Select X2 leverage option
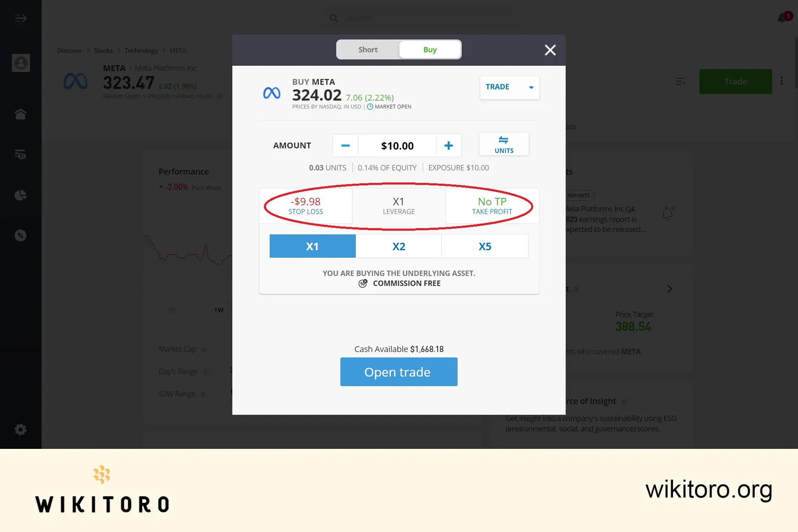Viewport: 798px width, 532px height. 399,246
